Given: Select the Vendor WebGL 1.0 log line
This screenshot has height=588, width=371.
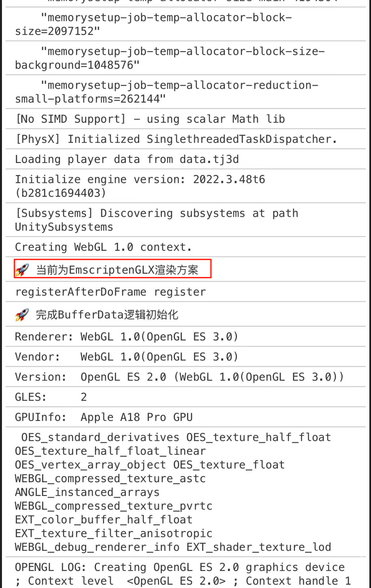Looking at the screenshot, I should [185, 357].
